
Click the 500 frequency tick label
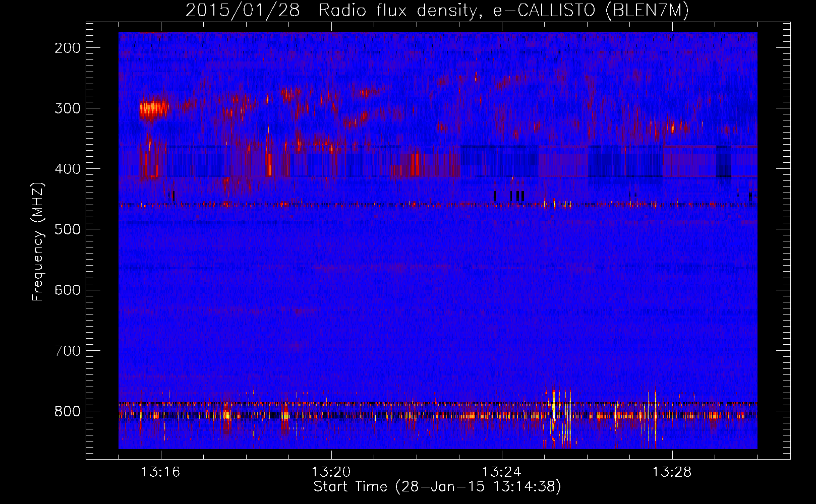click(67, 229)
